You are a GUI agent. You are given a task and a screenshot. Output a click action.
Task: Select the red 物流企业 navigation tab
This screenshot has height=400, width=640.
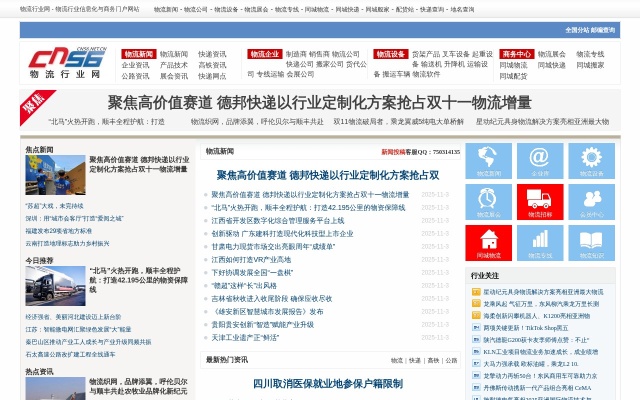(x=264, y=54)
